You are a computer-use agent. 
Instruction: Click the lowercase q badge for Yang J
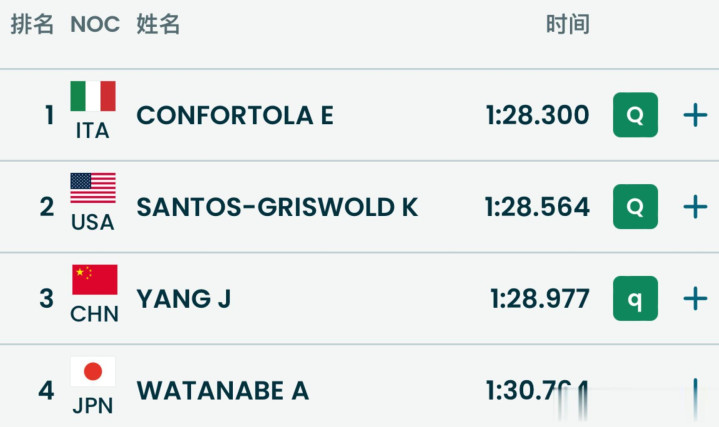click(635, 298)
